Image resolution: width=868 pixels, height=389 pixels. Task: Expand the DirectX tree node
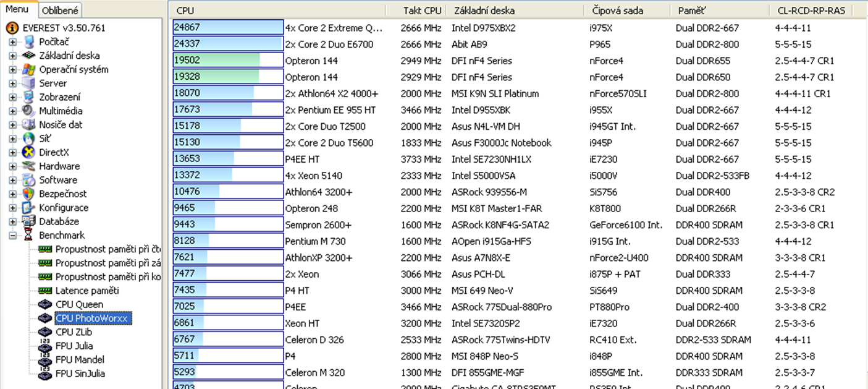pyautogui.click(x=12, y=153)
